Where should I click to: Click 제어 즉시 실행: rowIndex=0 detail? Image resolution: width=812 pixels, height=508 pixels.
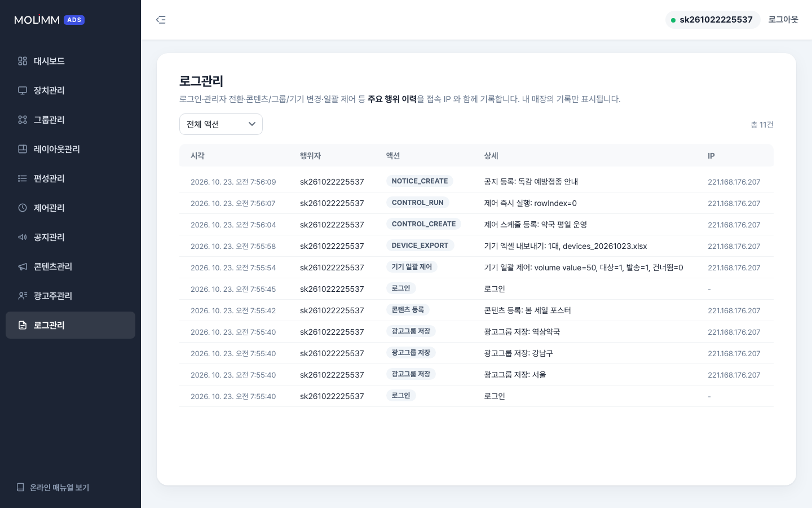[530, 203]
